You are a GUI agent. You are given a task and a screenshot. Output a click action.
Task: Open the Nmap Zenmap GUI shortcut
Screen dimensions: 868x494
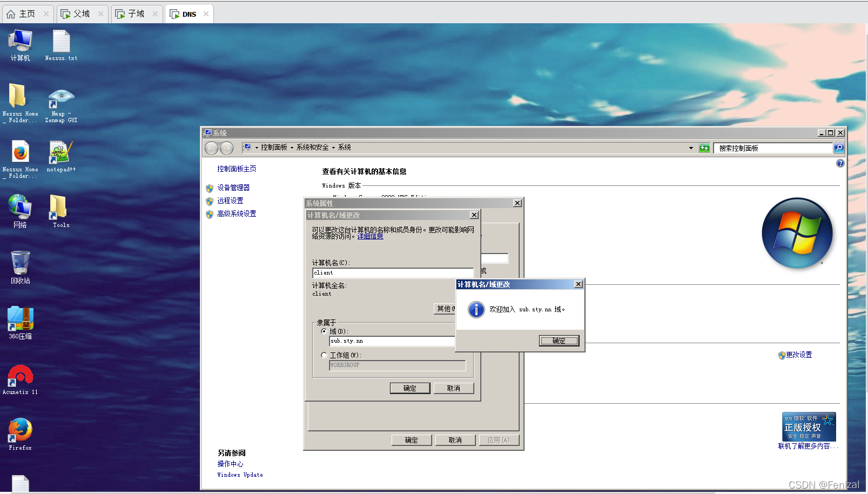coord(61,105)
